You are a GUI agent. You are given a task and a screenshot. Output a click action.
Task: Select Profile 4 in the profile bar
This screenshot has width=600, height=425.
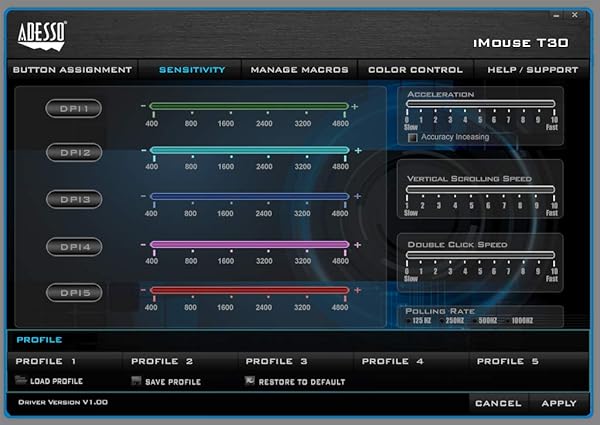[392, 361]
